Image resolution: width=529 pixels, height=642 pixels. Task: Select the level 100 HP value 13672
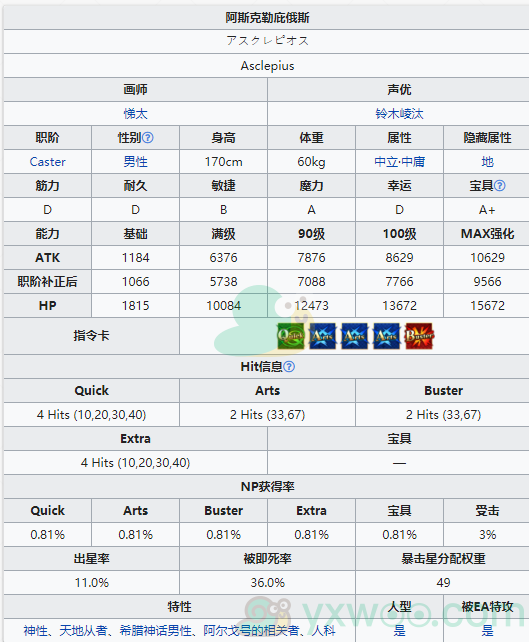tap(399, 305)
